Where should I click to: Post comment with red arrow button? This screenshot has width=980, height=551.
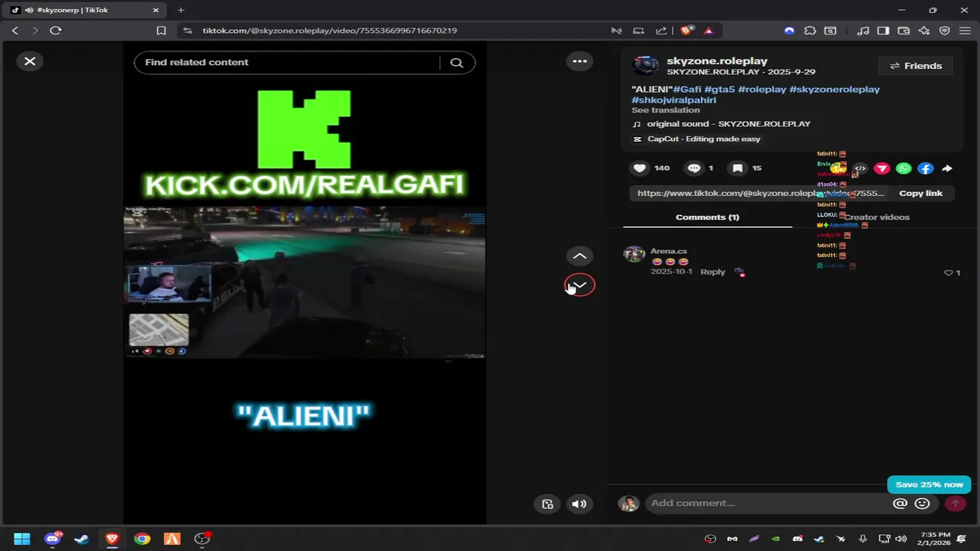[x=955, y=504]
